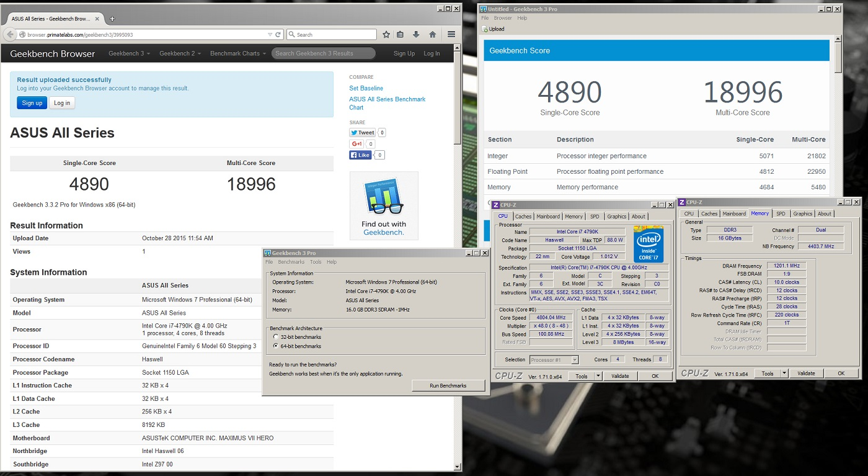Expand the Geekbench 2 navigation dropdown
The width and height of the screenshot is (868, 476).
180,53
